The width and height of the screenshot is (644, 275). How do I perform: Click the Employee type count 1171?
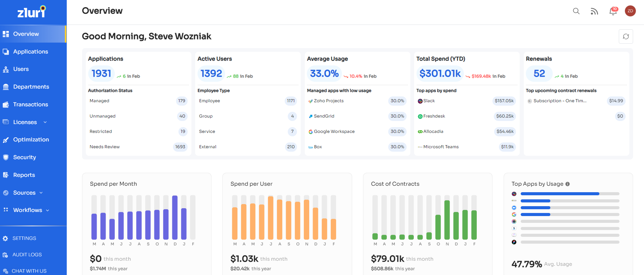[x=291, y=101]
